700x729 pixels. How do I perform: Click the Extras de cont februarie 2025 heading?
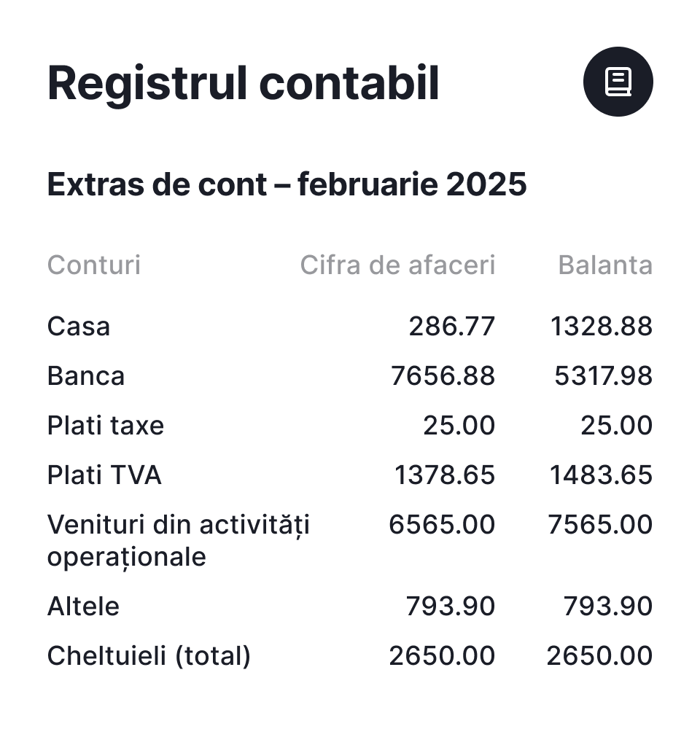(x=287, y=185)
